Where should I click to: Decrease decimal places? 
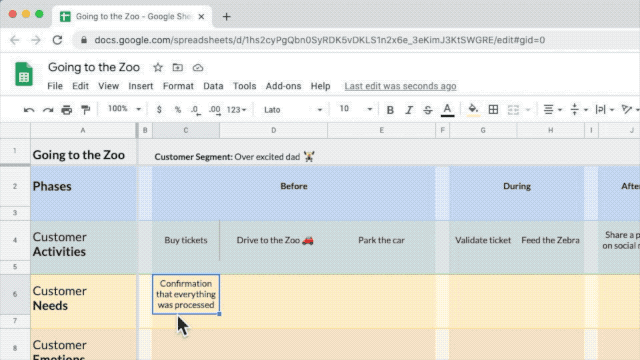pyautogui.click(x=196, y=110)
